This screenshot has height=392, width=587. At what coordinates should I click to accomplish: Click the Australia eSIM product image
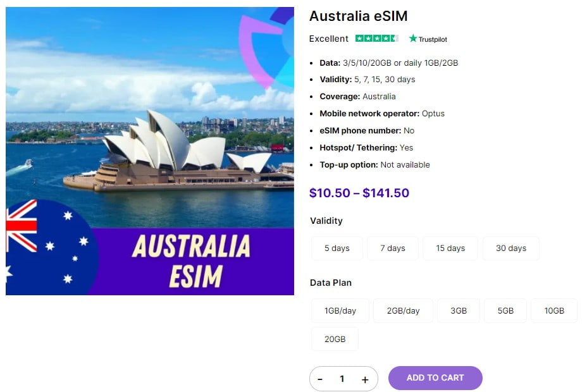point(149,150)
